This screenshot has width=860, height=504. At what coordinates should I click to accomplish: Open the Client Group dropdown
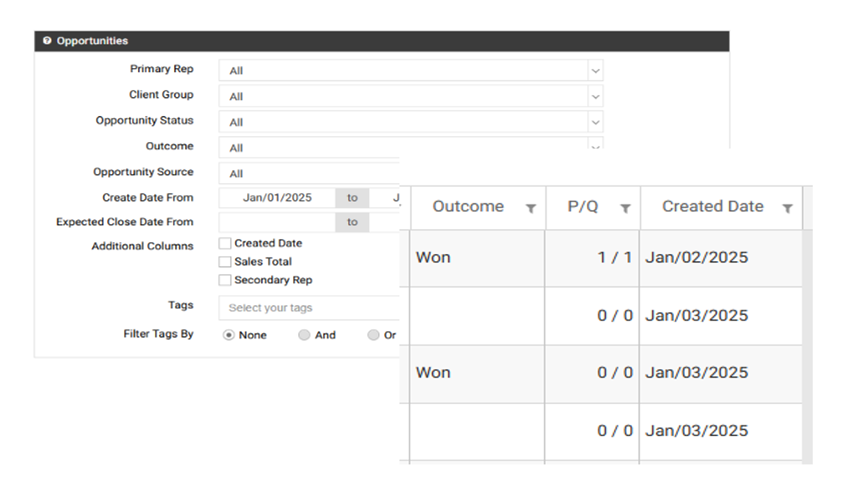(x=595, y=96)
